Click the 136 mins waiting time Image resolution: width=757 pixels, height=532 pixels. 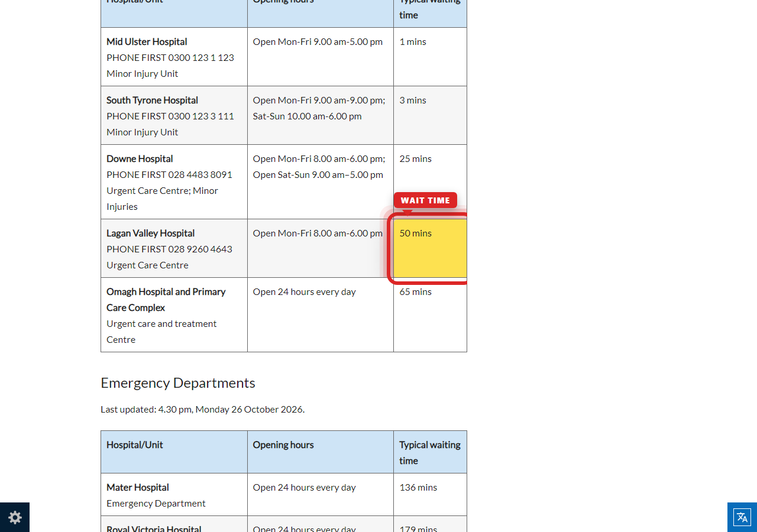point(418,487)
